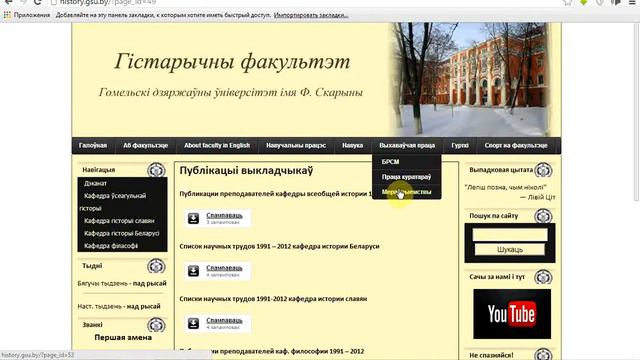Click the emblem icon beside Званкі
Viewport: 640px width, 360px height.
click(156, 325)
